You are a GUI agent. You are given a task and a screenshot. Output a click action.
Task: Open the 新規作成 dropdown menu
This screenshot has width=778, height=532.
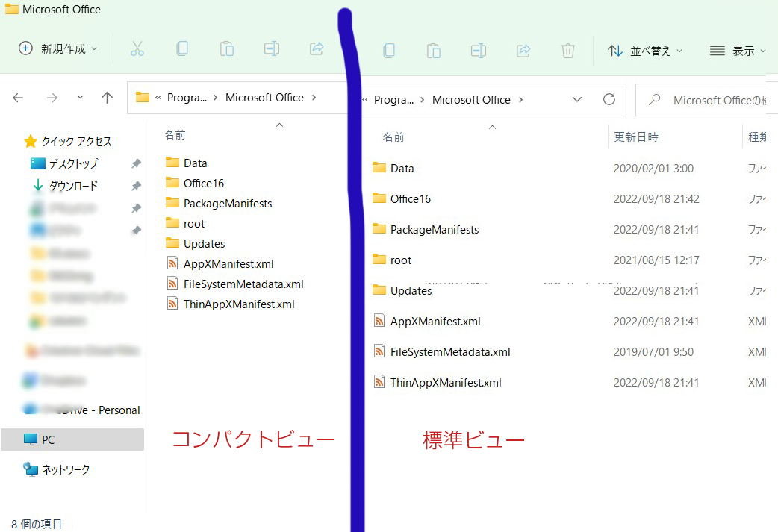pyautogui.click(x=58, y=49)
